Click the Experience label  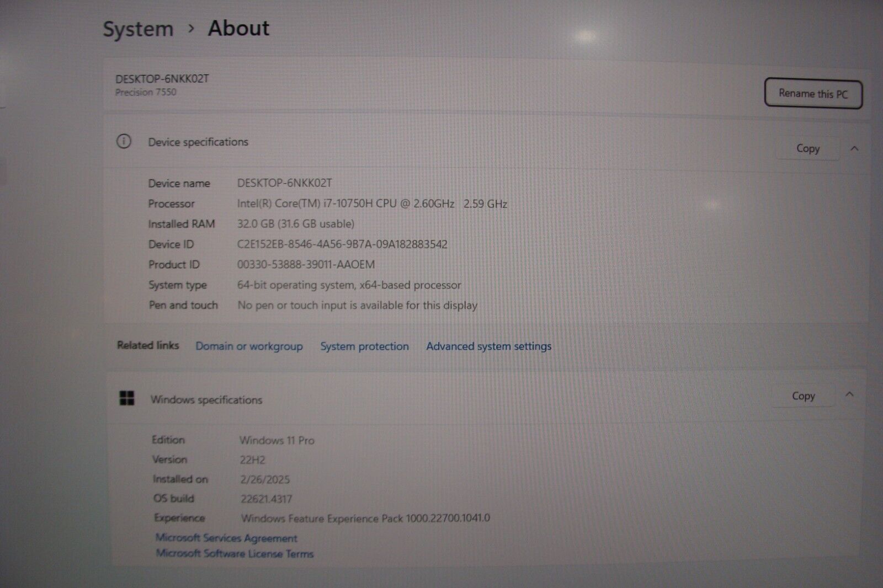tap(179, 517)
